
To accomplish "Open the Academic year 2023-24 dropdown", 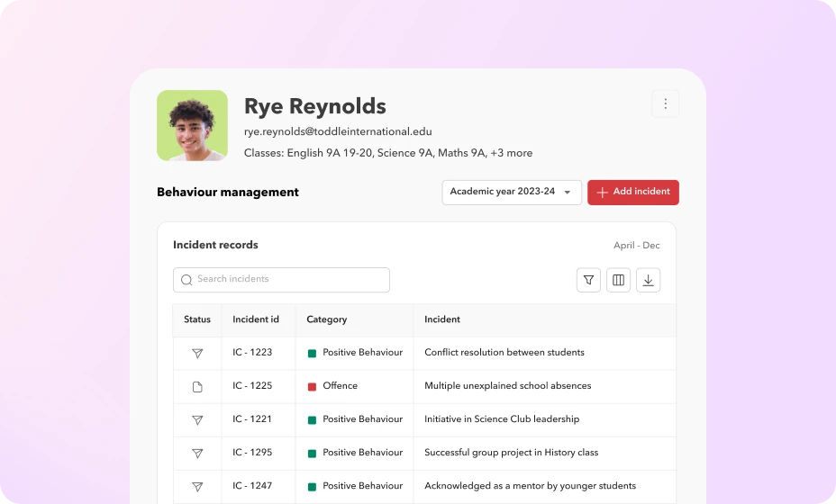I will (512, 192).
